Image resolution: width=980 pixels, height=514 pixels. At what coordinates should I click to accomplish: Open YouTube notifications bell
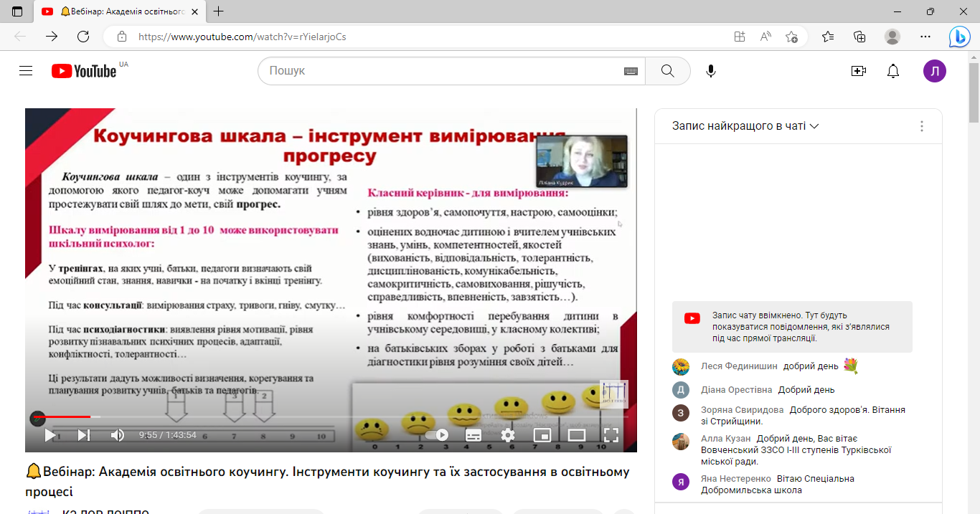point(893,71)
